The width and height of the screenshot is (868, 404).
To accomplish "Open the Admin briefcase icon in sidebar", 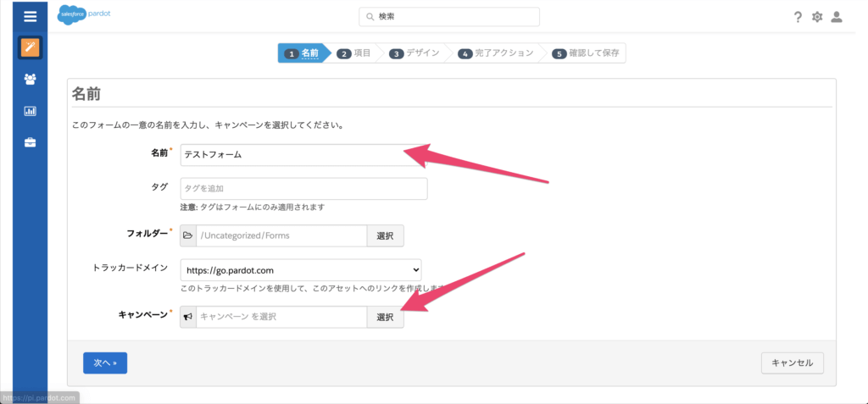I will 30,142.
